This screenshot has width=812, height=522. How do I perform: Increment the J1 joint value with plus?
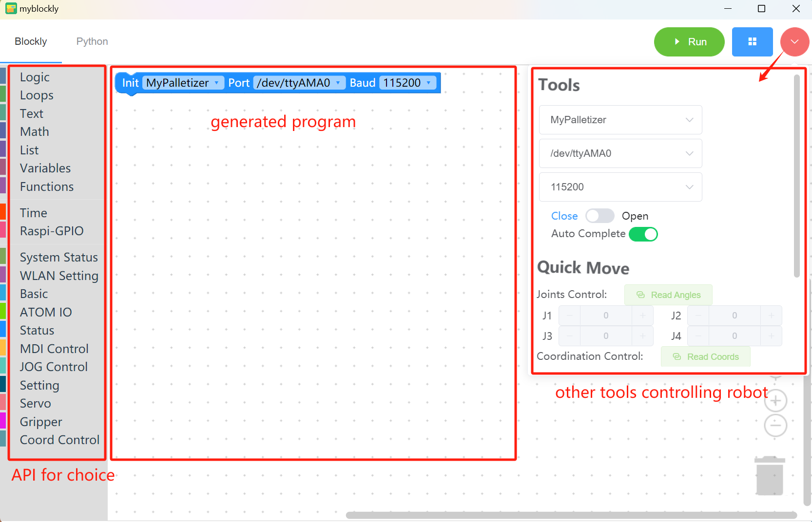[x=643, y=316]
